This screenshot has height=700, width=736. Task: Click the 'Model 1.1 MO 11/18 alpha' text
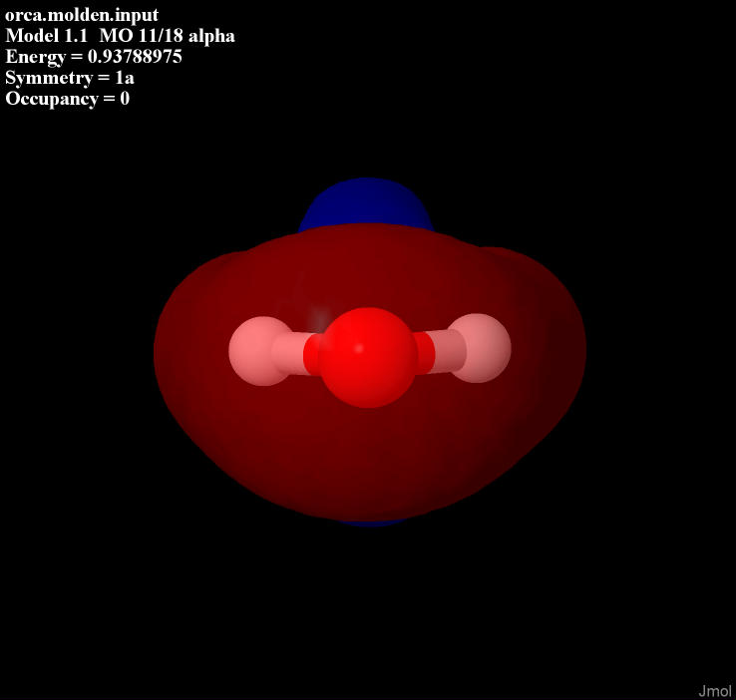pyautogui.click(x=120, y=36)
